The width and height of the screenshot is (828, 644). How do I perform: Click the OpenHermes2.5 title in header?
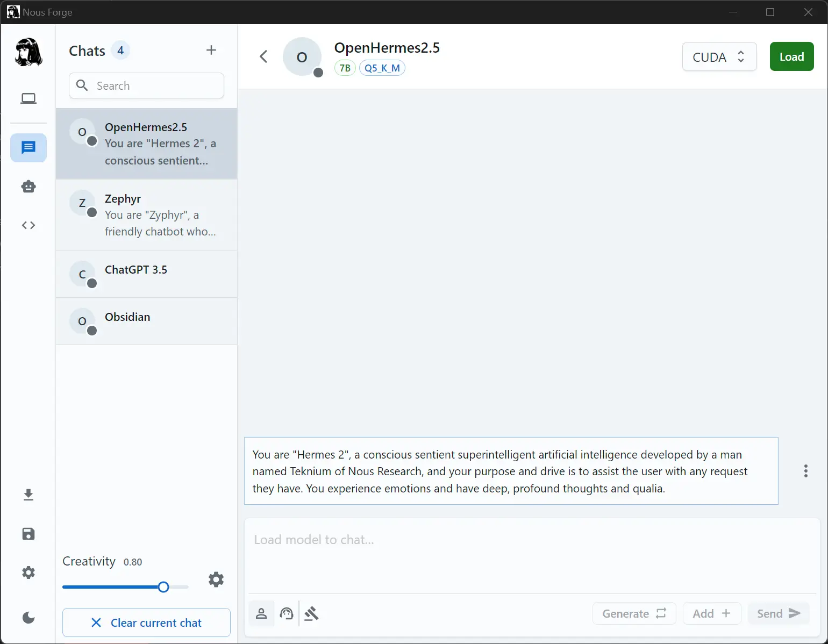coord(387,48)
